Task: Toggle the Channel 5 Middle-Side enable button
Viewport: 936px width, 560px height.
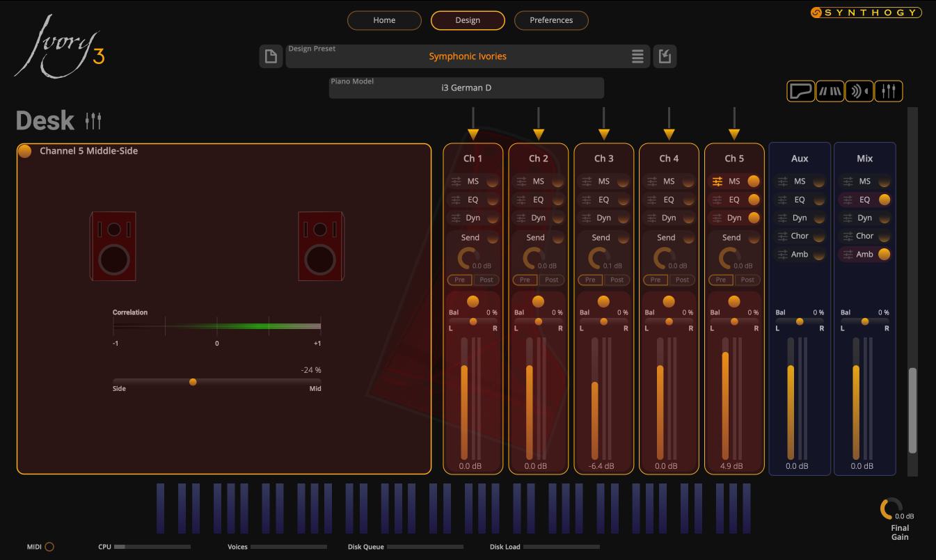Action: 25,151
